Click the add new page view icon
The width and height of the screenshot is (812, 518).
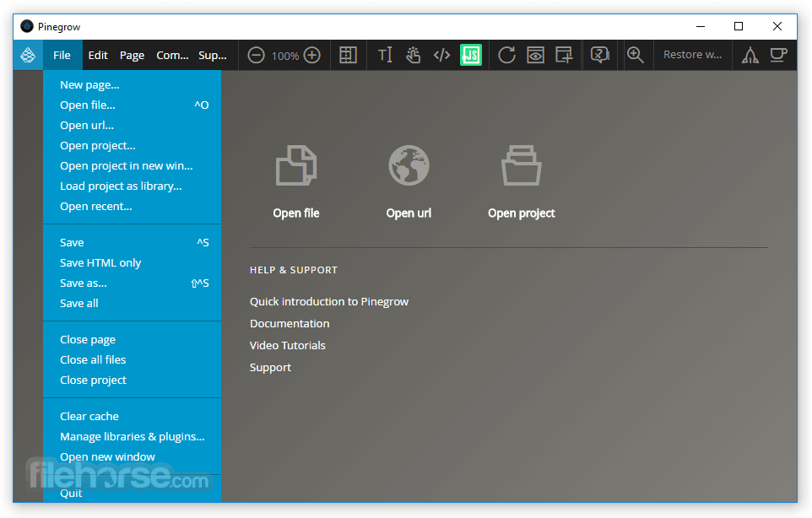pos(564,55)
